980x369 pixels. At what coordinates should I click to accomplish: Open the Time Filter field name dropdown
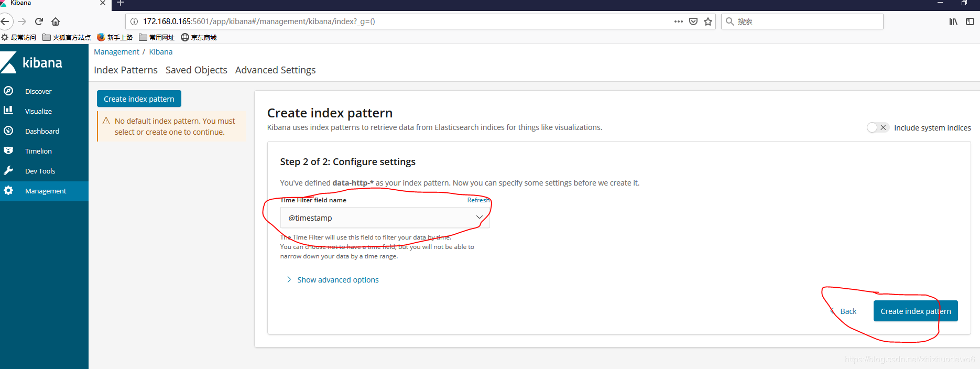pyautogui.click(x=385, y=218)
